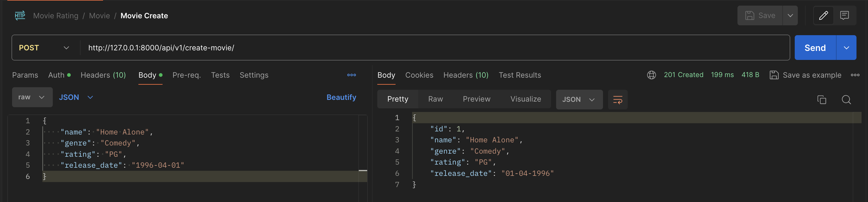The height and width of the screenshot is (202, 868).
Task: Open the comments icon
Action: coord(844,15)
